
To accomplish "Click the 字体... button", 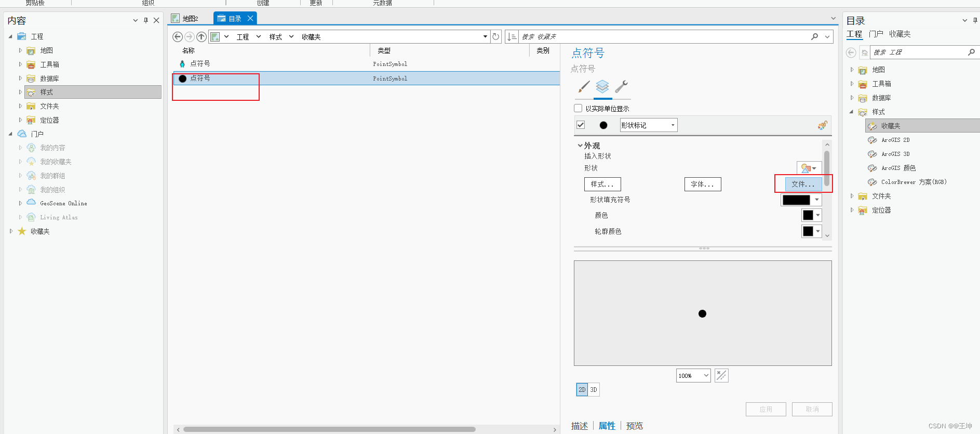I will 703,184.
